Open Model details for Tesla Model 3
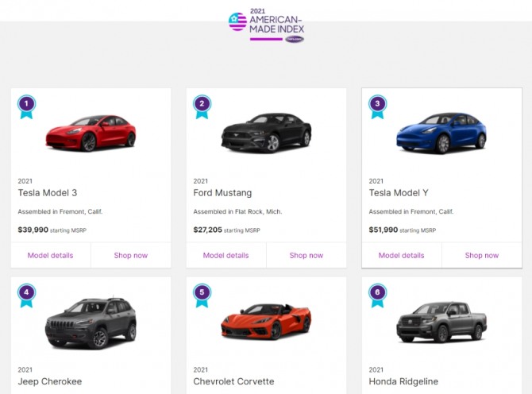This screenshot has width=532, height=394. [x=50, y=256]
